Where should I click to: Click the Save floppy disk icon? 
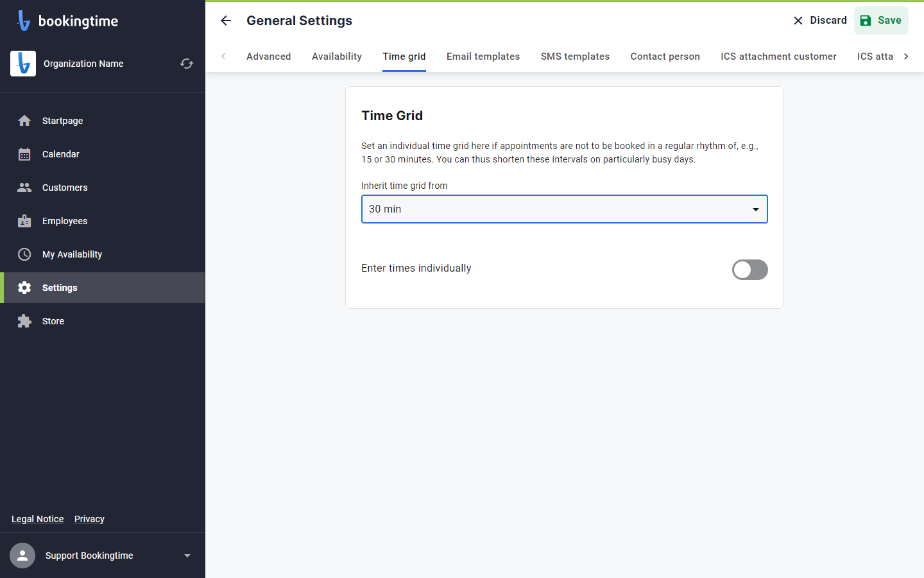pos(866,21)
